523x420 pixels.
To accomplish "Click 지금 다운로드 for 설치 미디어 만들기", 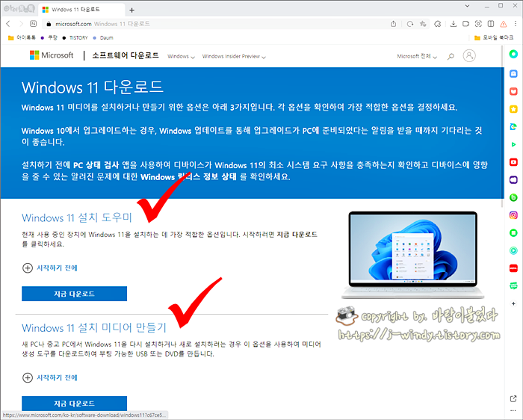I will [75, 404].
